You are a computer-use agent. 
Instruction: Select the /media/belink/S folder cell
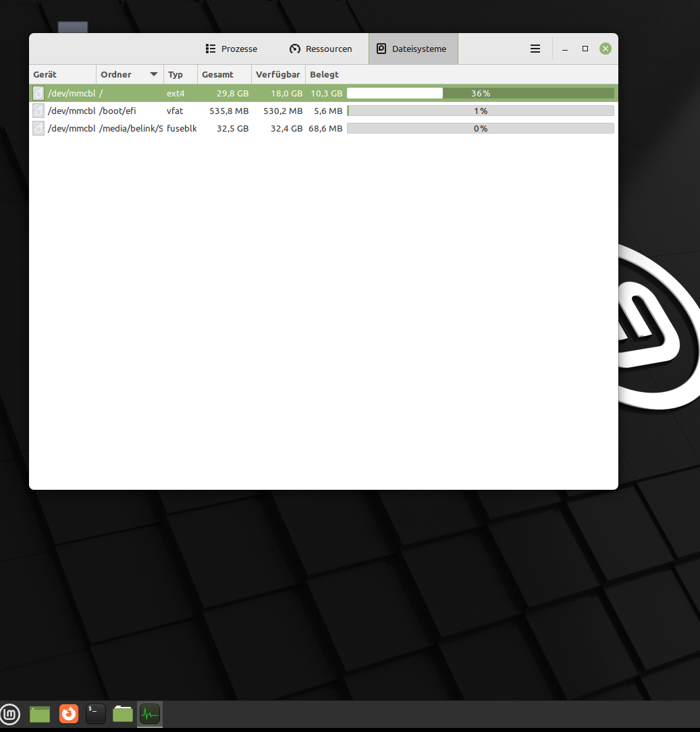coord(131,128)
